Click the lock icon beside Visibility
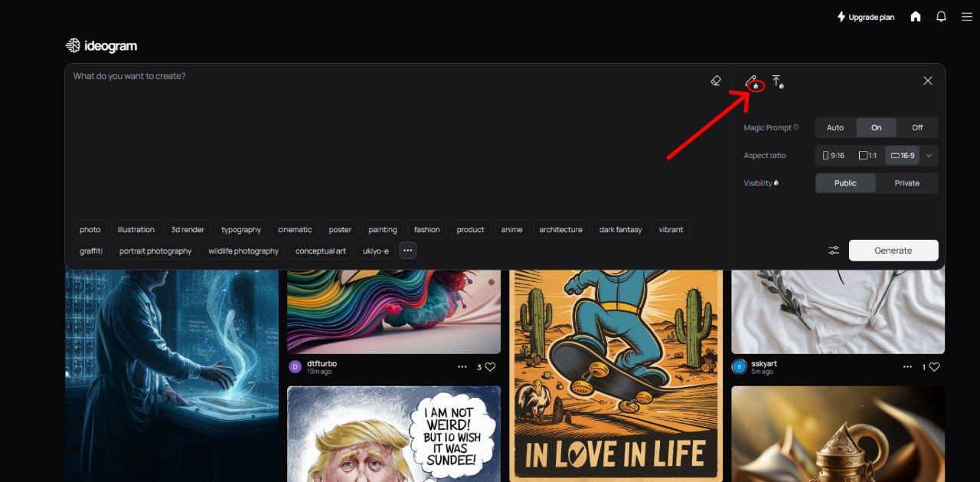Image resolution: width=980 pixels, height=482 pixels. click(x=776, y=183)
